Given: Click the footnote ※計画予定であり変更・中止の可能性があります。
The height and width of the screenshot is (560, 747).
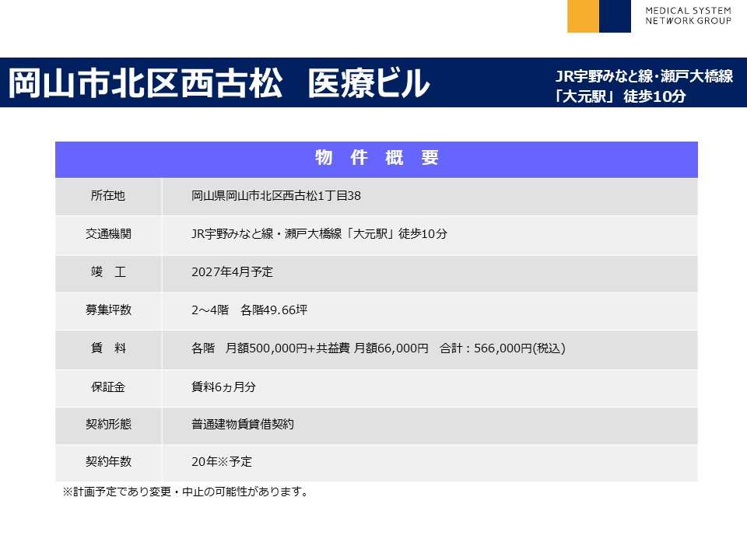Looking at the screenshot, I should point(187,492).
